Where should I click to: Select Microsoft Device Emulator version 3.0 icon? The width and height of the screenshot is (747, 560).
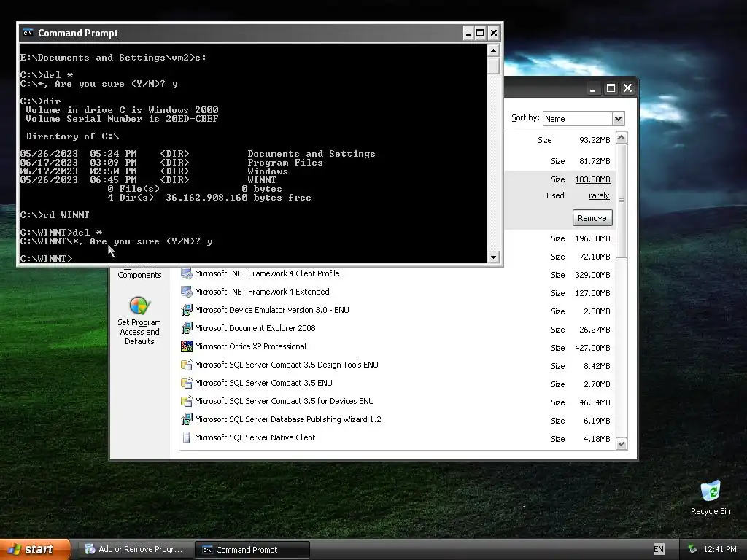187,310
